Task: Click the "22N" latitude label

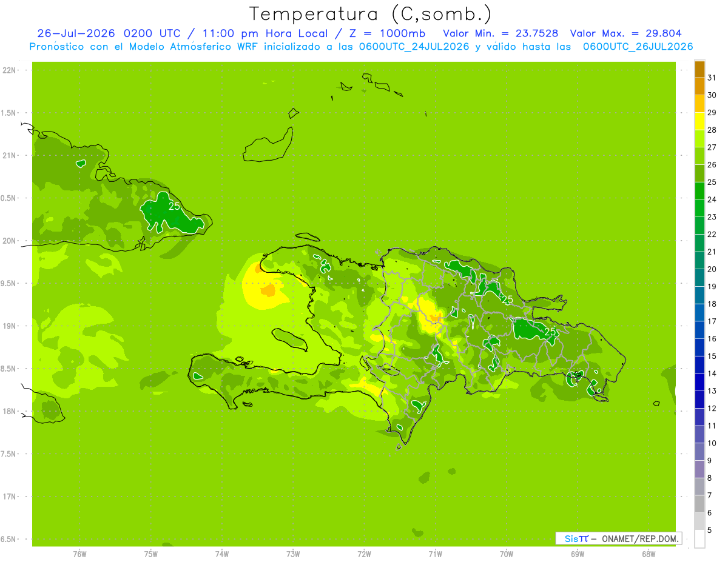Action: click(8, 70)
